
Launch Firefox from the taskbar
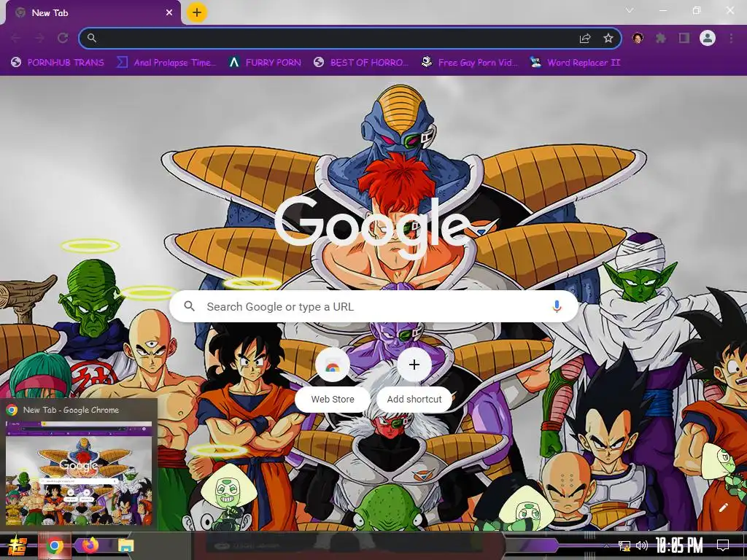(x=90, y=545)
